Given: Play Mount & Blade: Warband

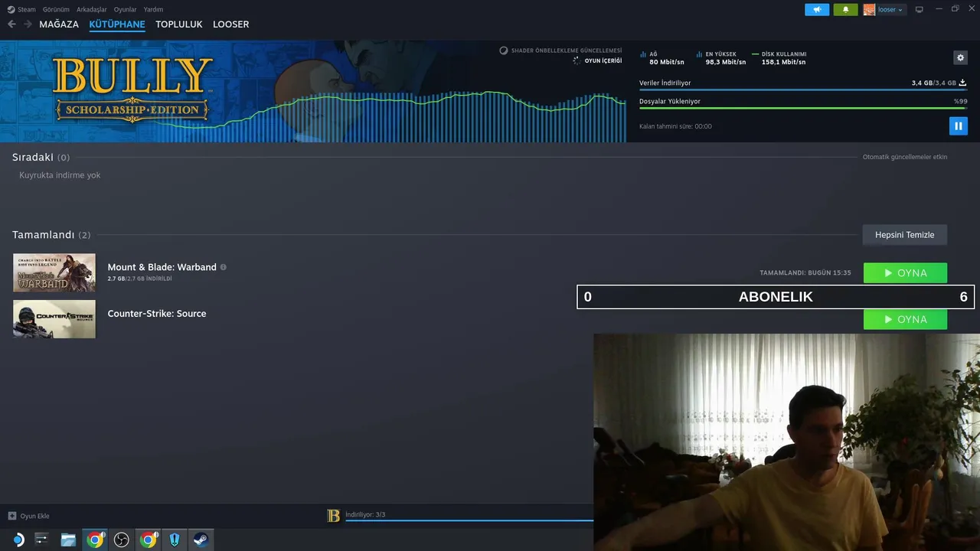Looking at the screenshot, I should (x=905, y=273).
